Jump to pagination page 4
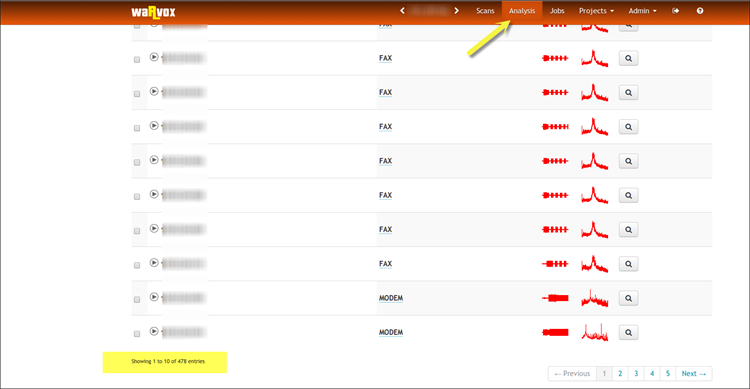Screen dimensions: 750x389 pos(652,374)
